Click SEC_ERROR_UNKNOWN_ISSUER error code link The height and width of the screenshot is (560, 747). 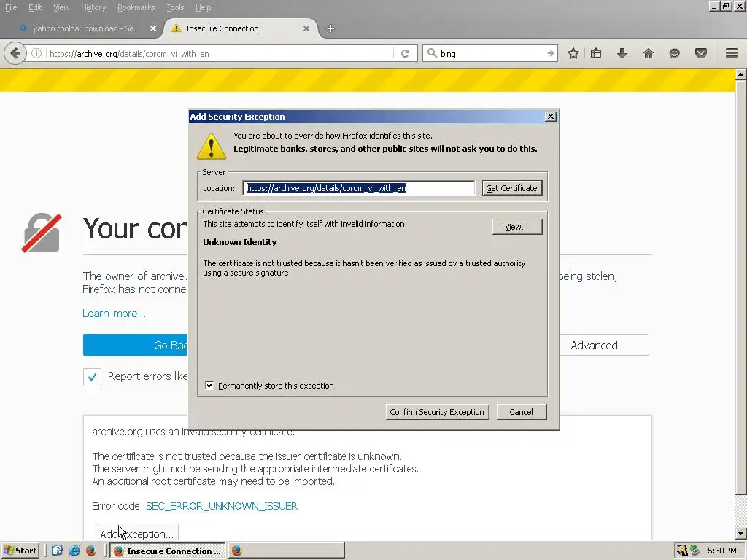(222, 506)
